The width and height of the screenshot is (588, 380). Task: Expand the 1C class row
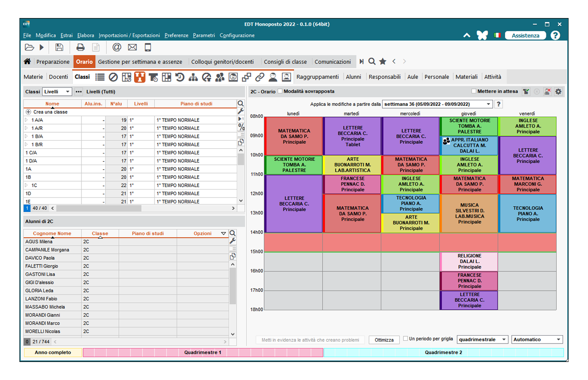point(27,185)
